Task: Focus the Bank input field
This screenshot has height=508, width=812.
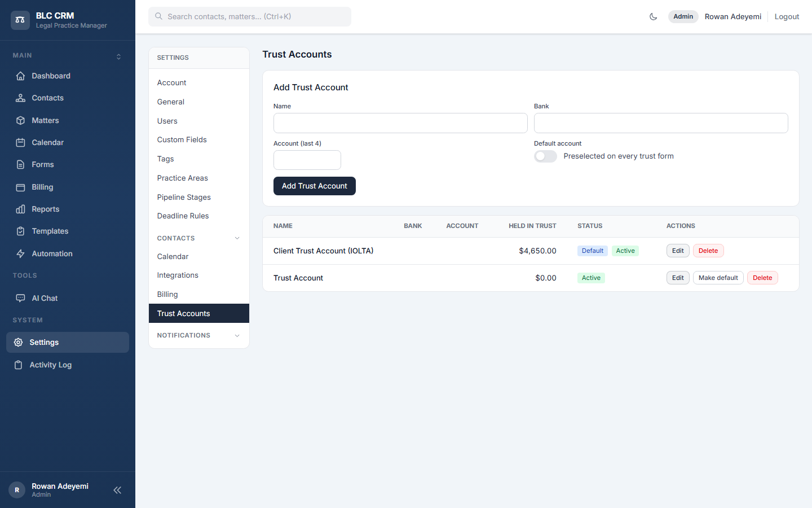Action: coord(661,123)
